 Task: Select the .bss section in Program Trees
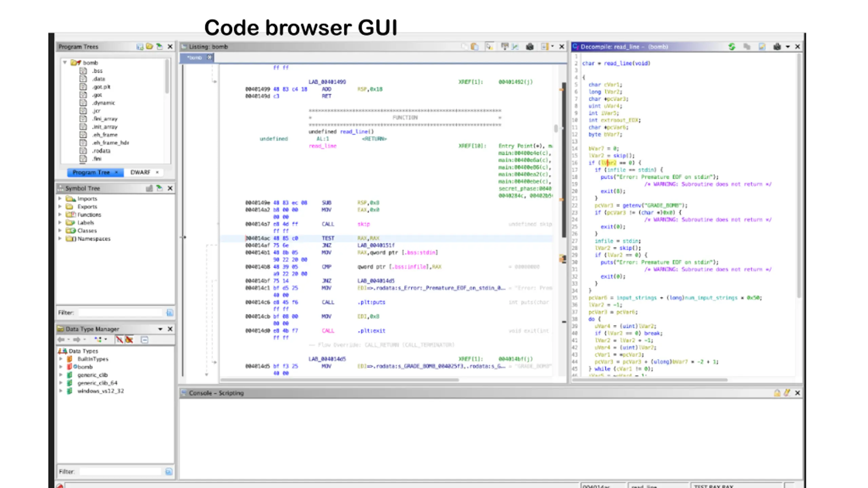coord(97,70)
